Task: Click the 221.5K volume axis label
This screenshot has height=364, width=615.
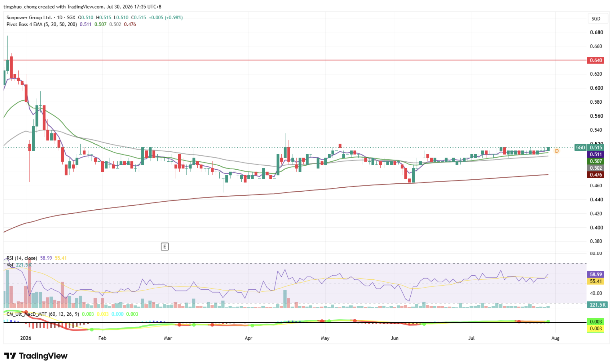Action: (597, 305)
